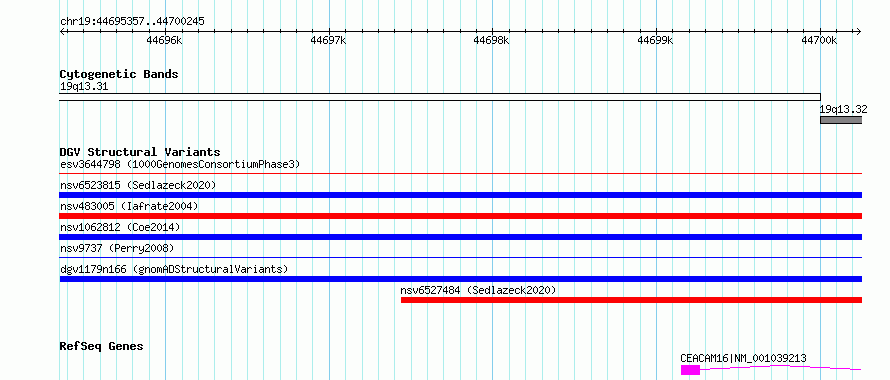The width and height of the screenshot is (890, 380).
Task: Click the nsv483005 red variant bar
Action: pyautogui.click(x=461, y=216)
